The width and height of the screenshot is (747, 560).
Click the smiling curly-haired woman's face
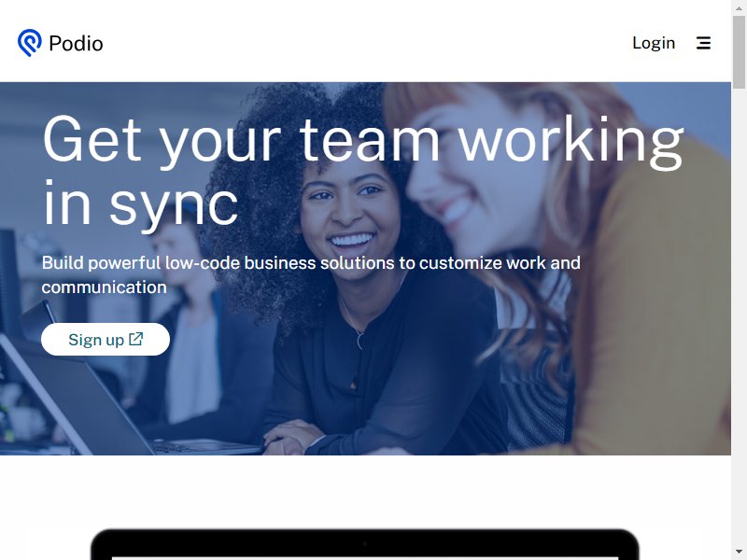pyautogui.click(x=350, y=215)
